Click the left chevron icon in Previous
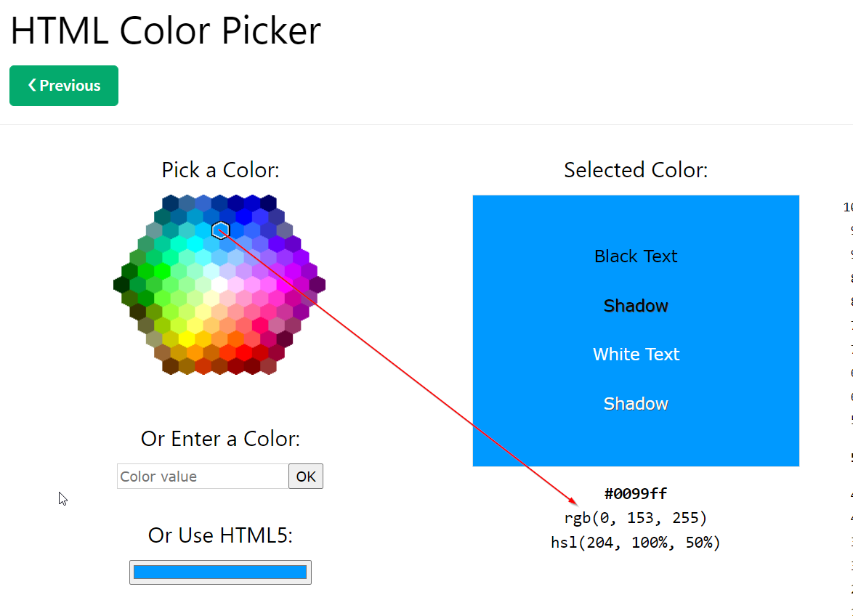Screen dimensions: 853x616 coord(32,85)
